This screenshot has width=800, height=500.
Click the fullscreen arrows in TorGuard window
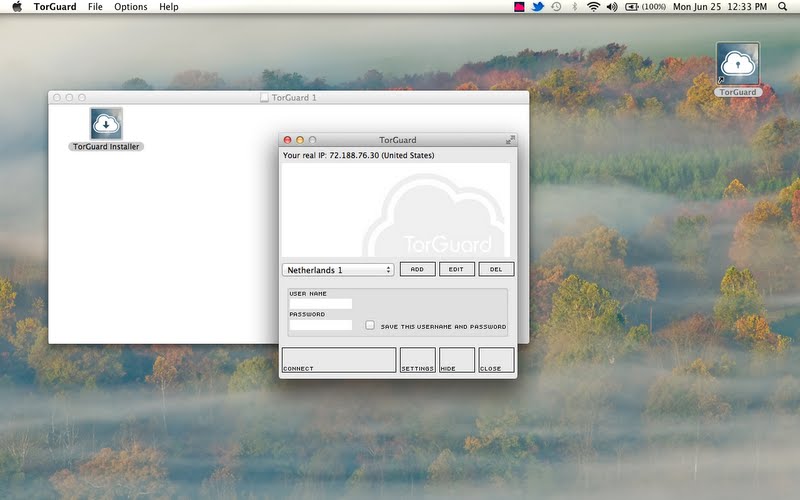point(510,140)
